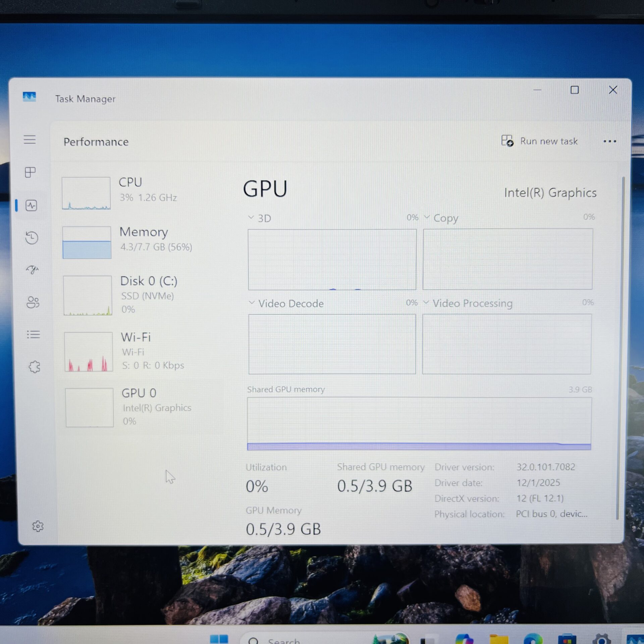
Task: Click the GPU Memory 0.5/3.9 GB value
Action: click(283, 529)
